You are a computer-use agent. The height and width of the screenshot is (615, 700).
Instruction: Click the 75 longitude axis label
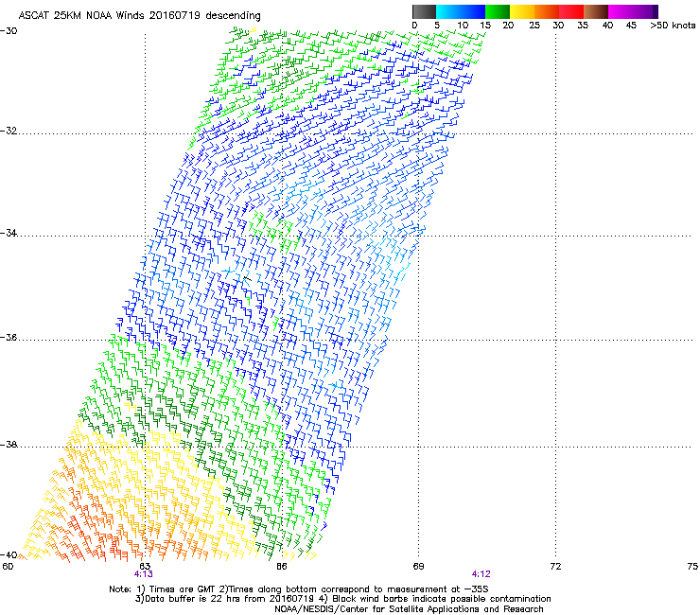pyautogui.click(x=691, y=566)
